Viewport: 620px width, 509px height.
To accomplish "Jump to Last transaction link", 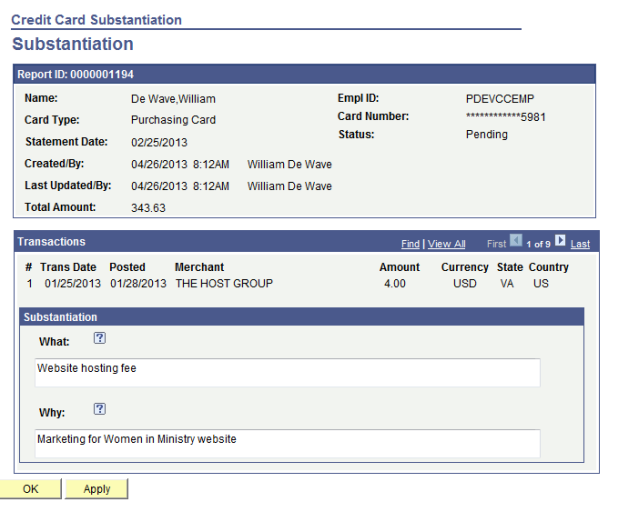I will [x=580, y=243].
